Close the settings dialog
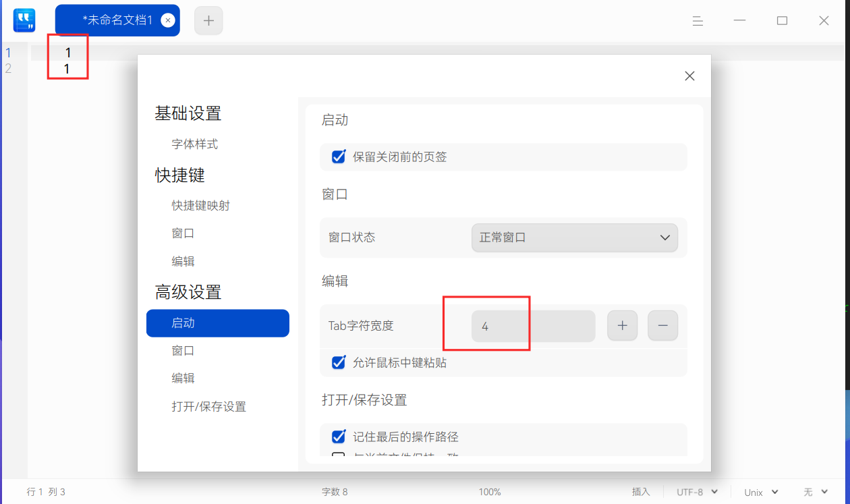This screenshot has width=850, height=504. point(689,76)
